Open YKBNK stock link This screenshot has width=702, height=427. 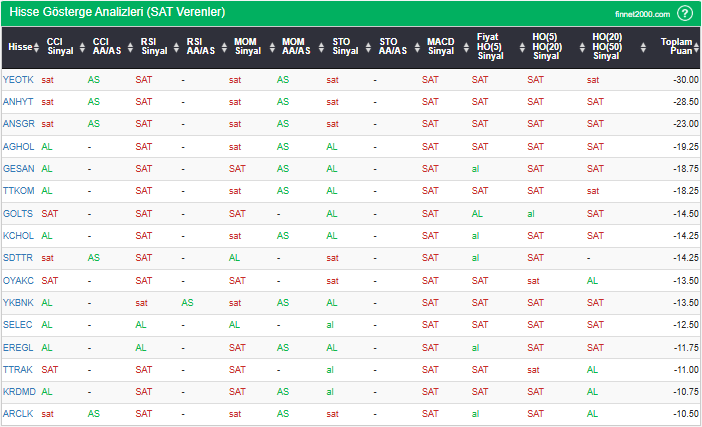(18, 303)
